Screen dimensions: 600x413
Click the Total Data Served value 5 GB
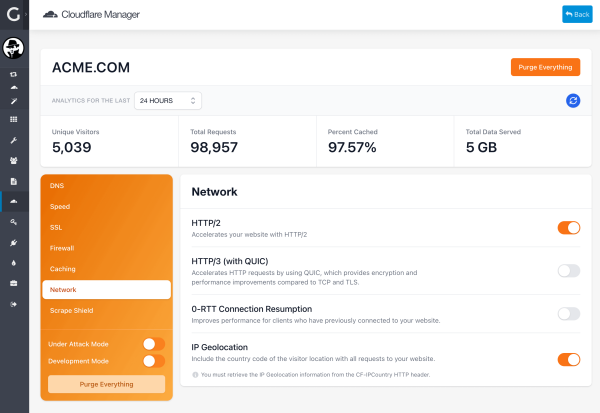(481, 147)
